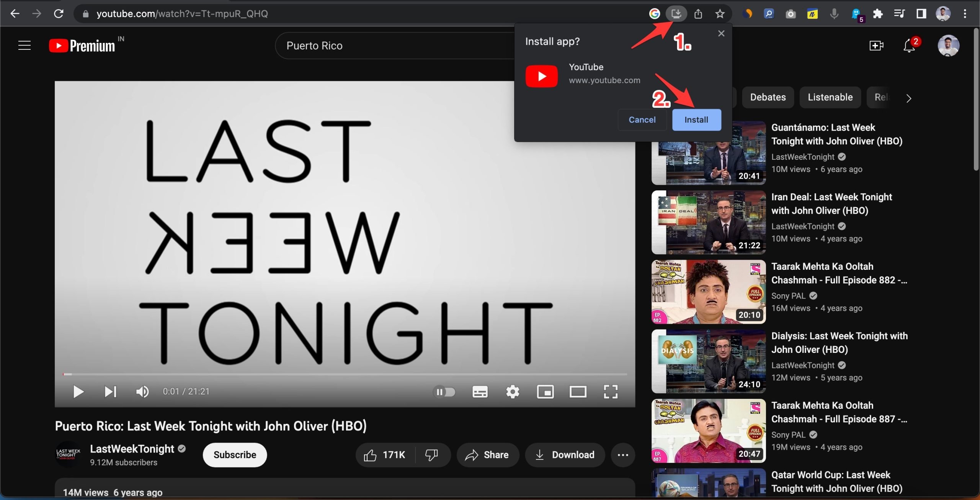
Task: Like the video (171K)
Action: [385, 455]
